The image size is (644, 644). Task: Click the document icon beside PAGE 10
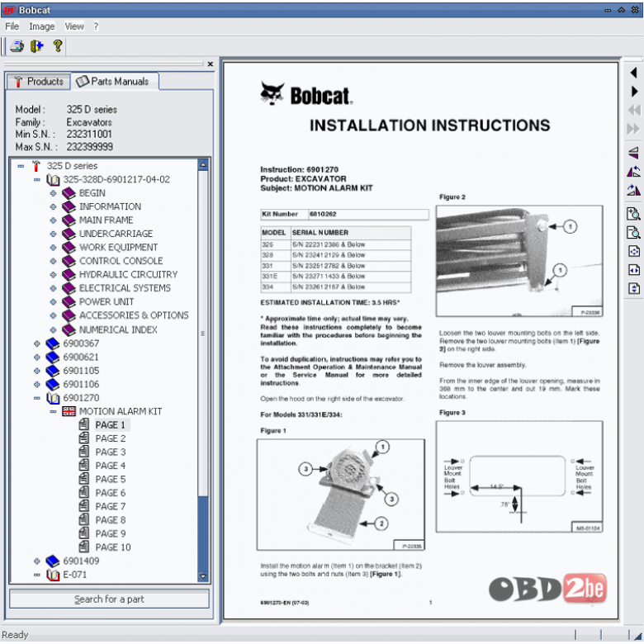83,547
